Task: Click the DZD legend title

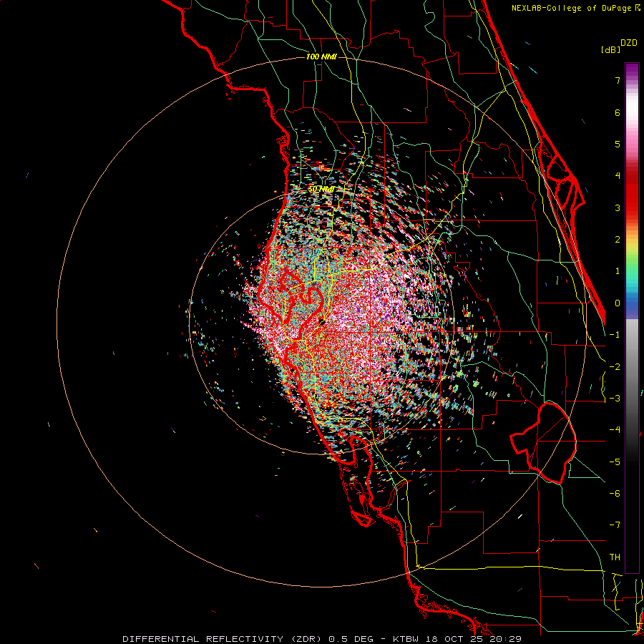Action: pos(629,43)
